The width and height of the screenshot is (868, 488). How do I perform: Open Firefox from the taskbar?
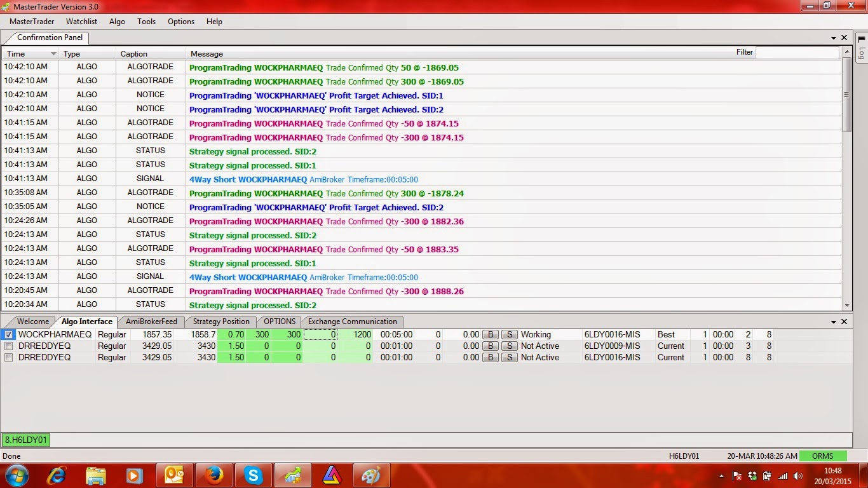tap(214, 475)
